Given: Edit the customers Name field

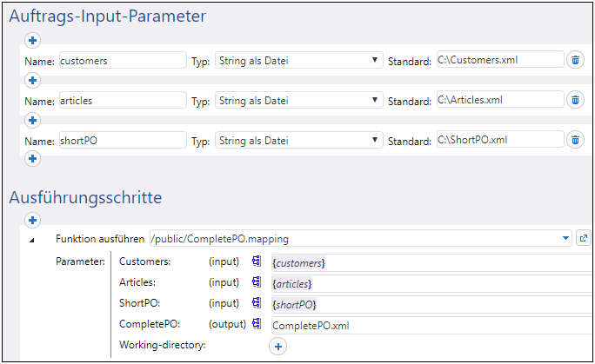Looking at the screenshot, I should pyautogui.click(x=122, y=60).
